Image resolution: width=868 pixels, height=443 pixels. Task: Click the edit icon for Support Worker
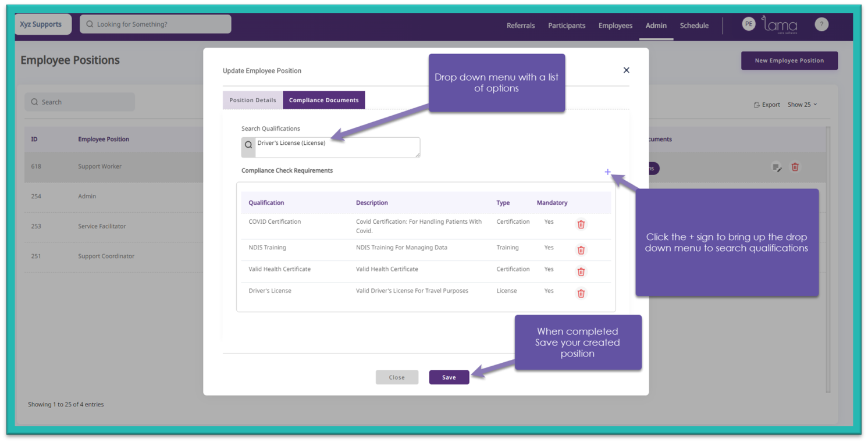click(x=777, y=167)
